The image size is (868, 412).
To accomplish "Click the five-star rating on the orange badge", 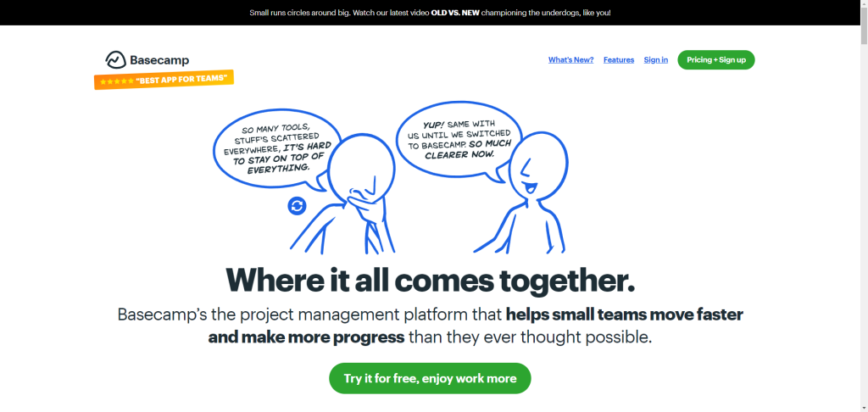I will (116, 81).
